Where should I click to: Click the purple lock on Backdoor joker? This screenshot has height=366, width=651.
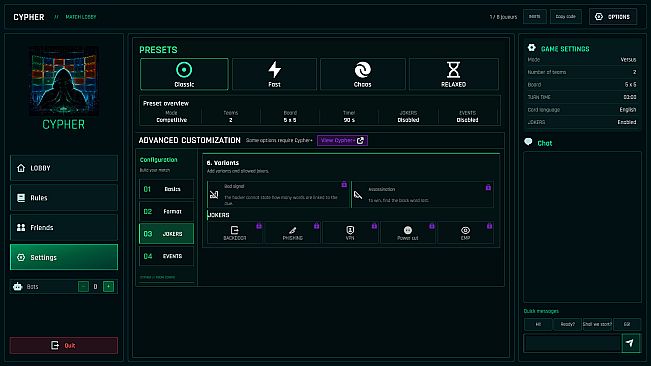259,226
